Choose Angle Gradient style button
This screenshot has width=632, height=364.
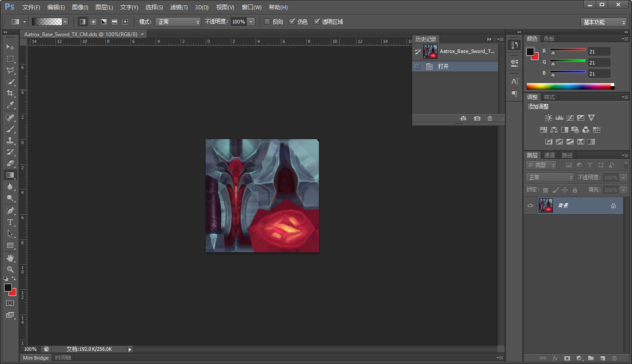pos(104,22)
